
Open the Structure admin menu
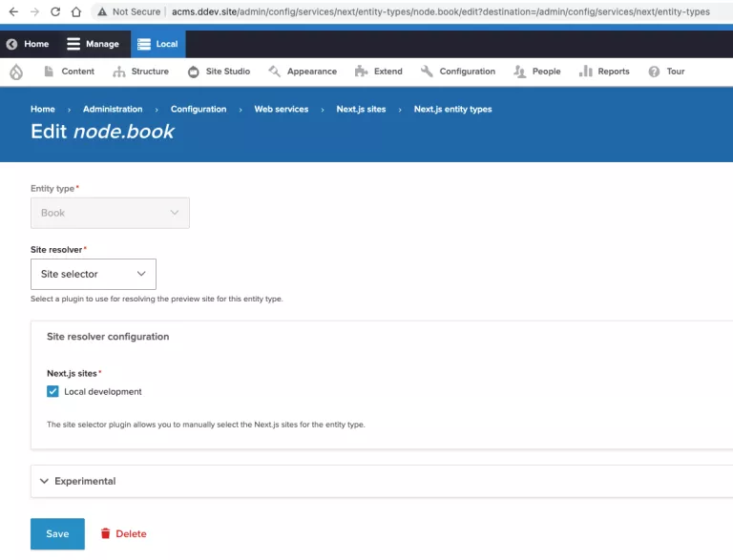tap(140, 72)
